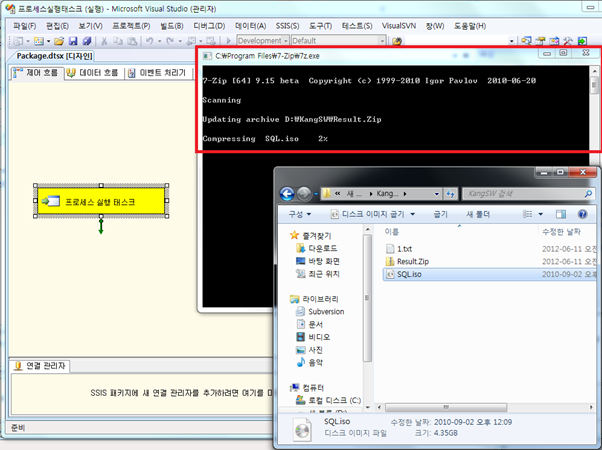
Task: Click the Explorer Forward arrow button
Action: (304, 194)
